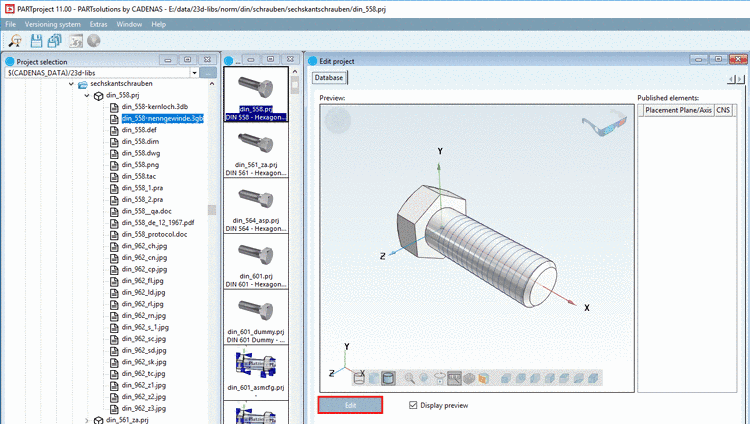Click the zoom all icon in preview toolbar
This screenshot has height=424, width=750.
424,379
